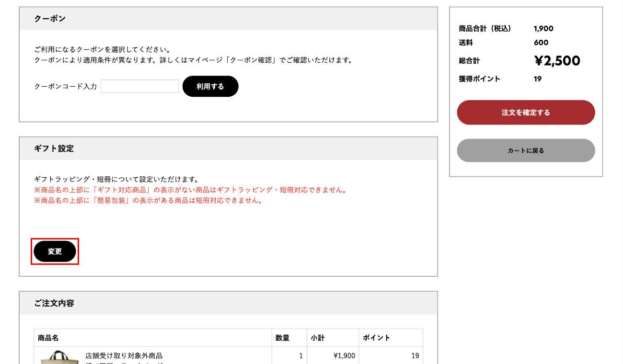Click the red 簡易包装 gift notice line
This screenshot has height=364, width=623.
[149, 201]
